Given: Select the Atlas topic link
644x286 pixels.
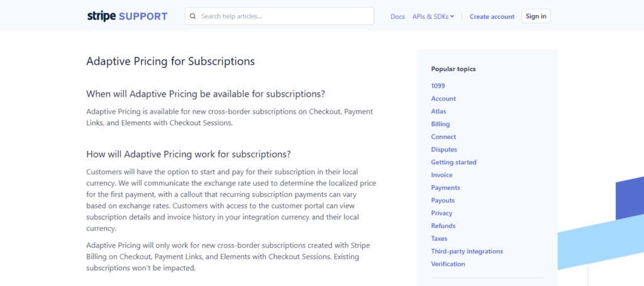Looking at the screenshot, I should (438, 111).
